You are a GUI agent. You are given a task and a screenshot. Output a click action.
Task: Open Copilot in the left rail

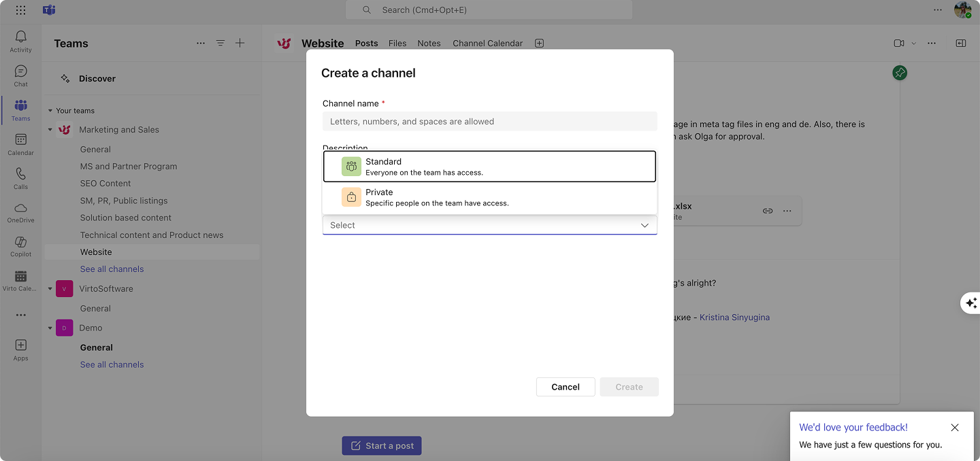pyautogui.click(x=20, y=245)
